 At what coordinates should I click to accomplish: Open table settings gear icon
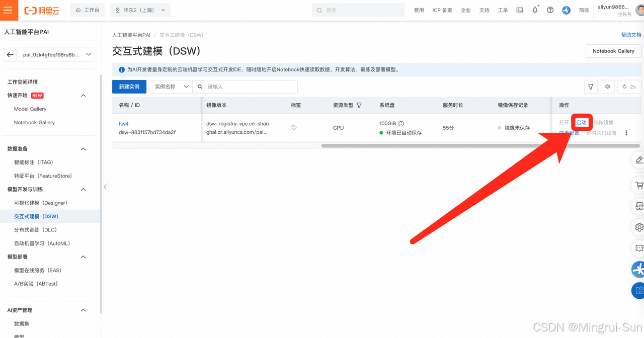point(608,87)
